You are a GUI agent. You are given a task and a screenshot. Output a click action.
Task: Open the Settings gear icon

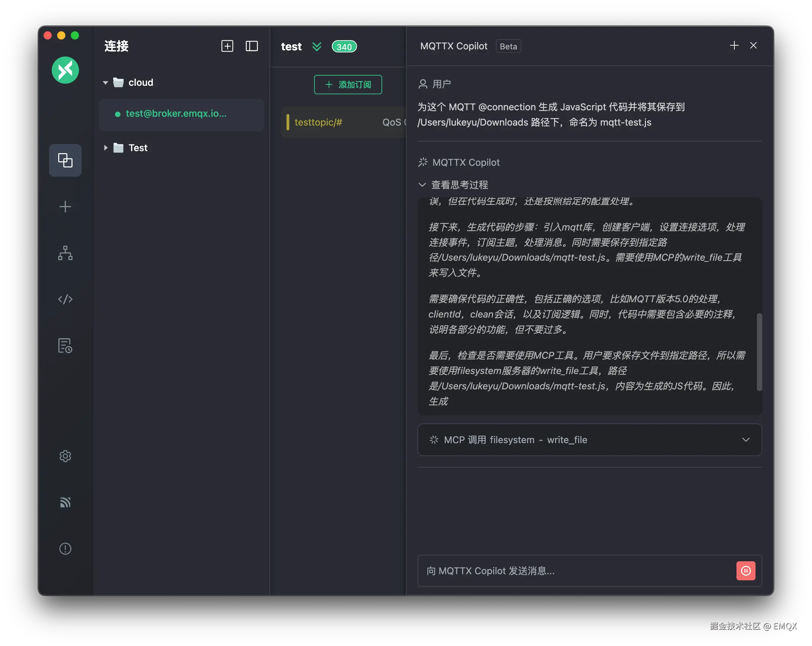coord(65,456)
